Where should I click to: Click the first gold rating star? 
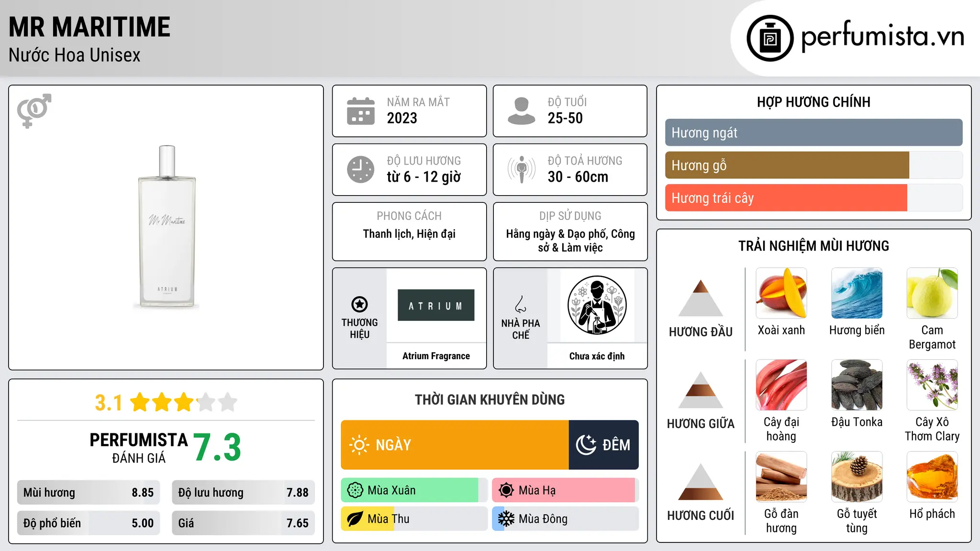140,402
